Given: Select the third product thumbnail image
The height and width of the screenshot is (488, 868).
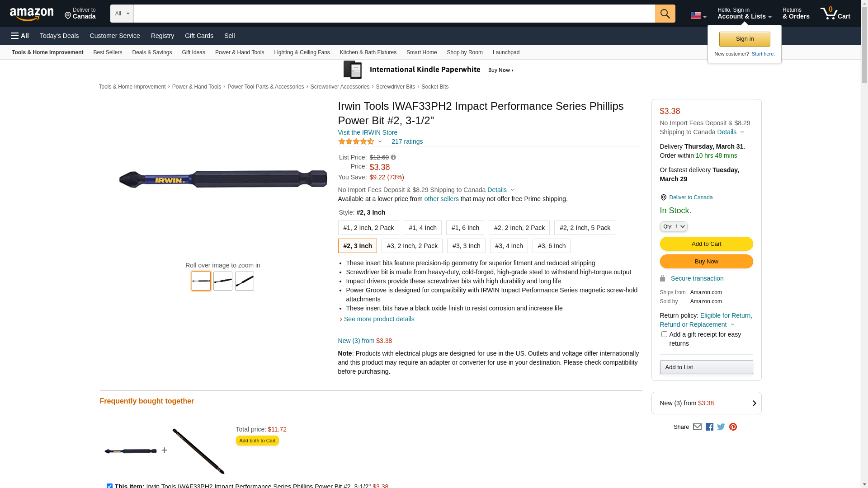Looking at the screenshot, I should (244, 281).
